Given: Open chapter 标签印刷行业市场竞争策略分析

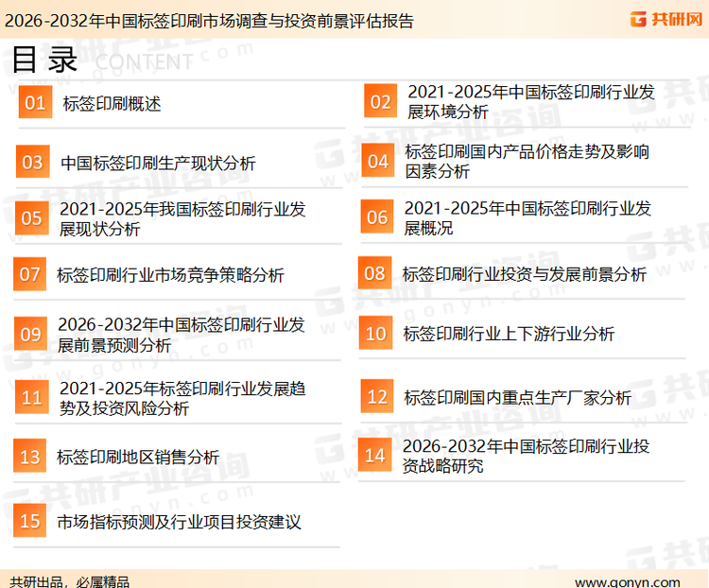Looking at the screenshot, I should pyautogui.click(x=170, y=275).
